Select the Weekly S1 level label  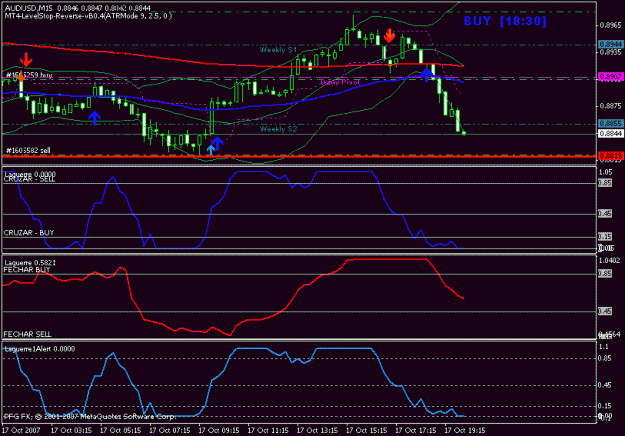tap(278, 50)
